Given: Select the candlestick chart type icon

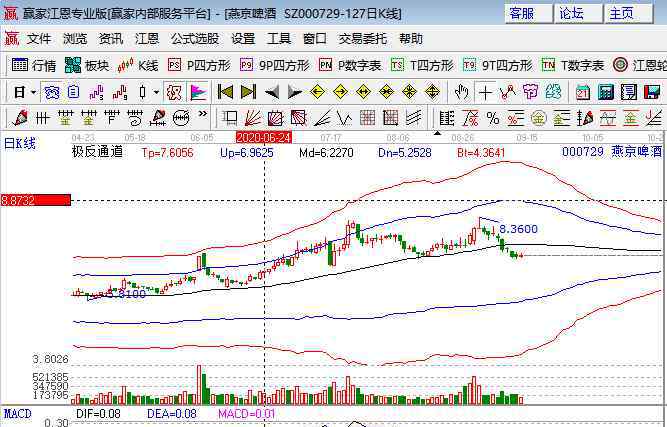Looking at the screenshot, I should 143,92.
